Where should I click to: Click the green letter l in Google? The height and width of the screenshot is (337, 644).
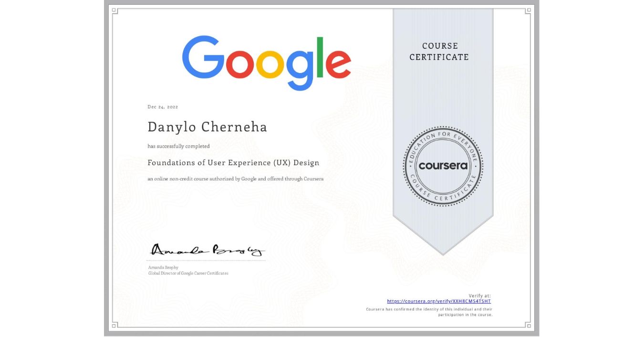click(320, 57)
